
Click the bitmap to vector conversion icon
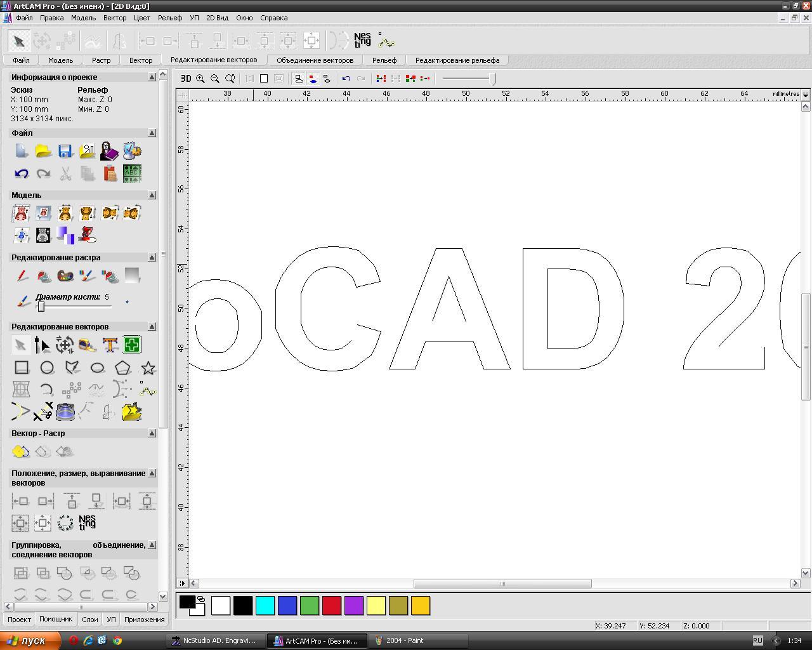click(x=20, y=451)
